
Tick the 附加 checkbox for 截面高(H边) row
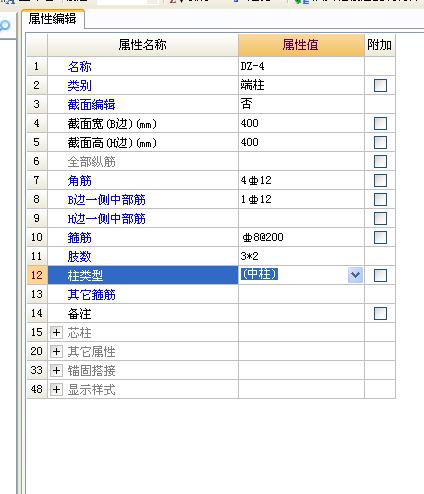point(380,142)
